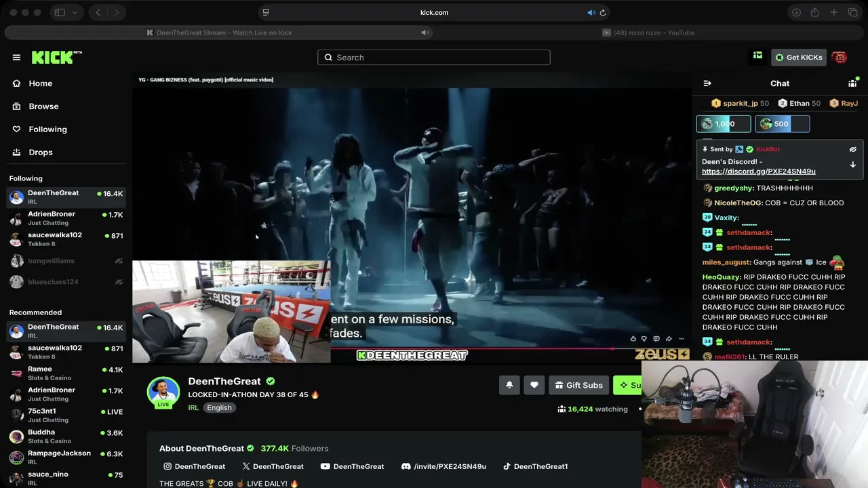The width and height of the screenshot is (868, 488).
Task: Open DeenTheGreat's YouTube channel link
Action: [x=352, y=466]
